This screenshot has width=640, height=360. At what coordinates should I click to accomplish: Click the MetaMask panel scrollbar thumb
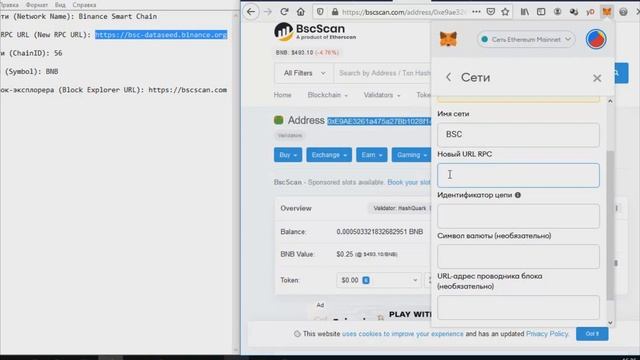point(610,225)
